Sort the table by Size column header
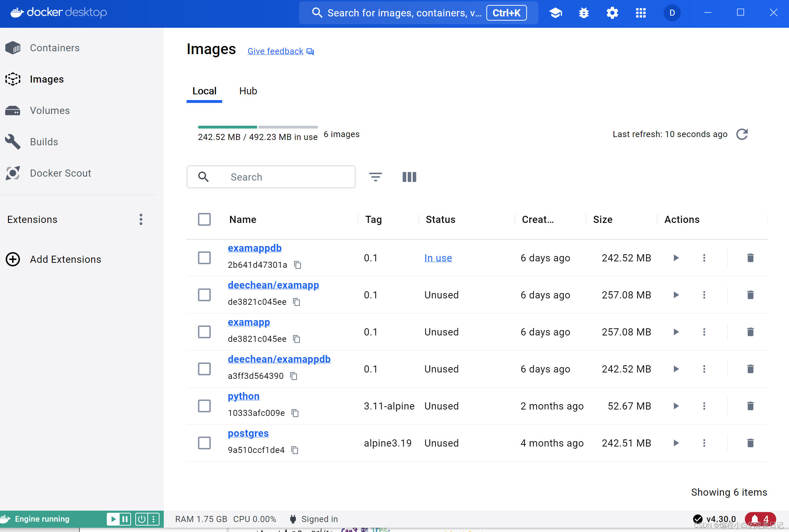Image resolution: width=789 pixels, height=532 pixels. [603, 219]
